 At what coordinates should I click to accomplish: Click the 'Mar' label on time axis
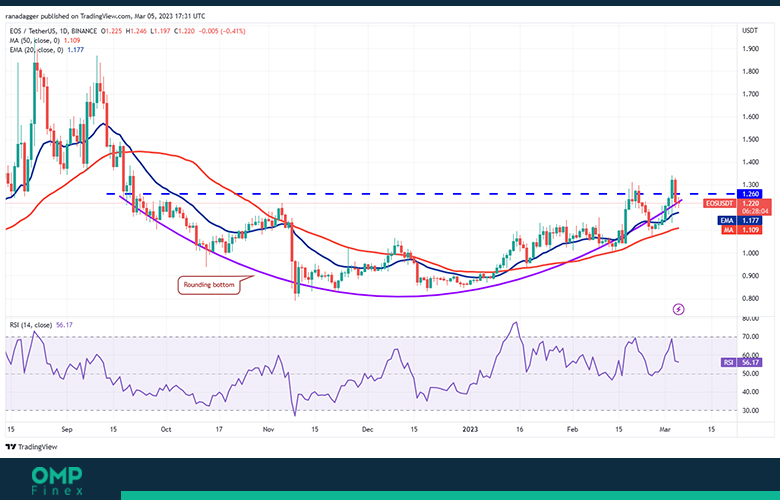[x=665, y=429]
